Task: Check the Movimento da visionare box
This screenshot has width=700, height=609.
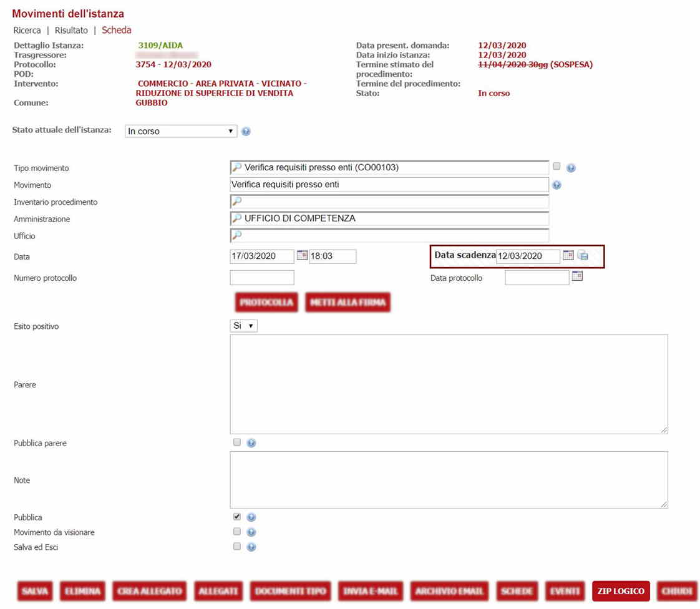Action: point(236,532)
